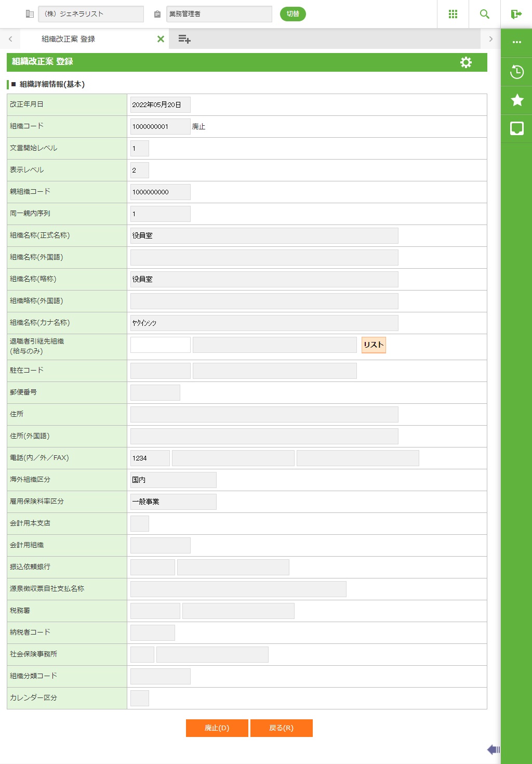The width and height of the screenshot is (532, 764).
Task: Click the 組織詳細情報(基本) section heading
Action: (x=52, y=84)
